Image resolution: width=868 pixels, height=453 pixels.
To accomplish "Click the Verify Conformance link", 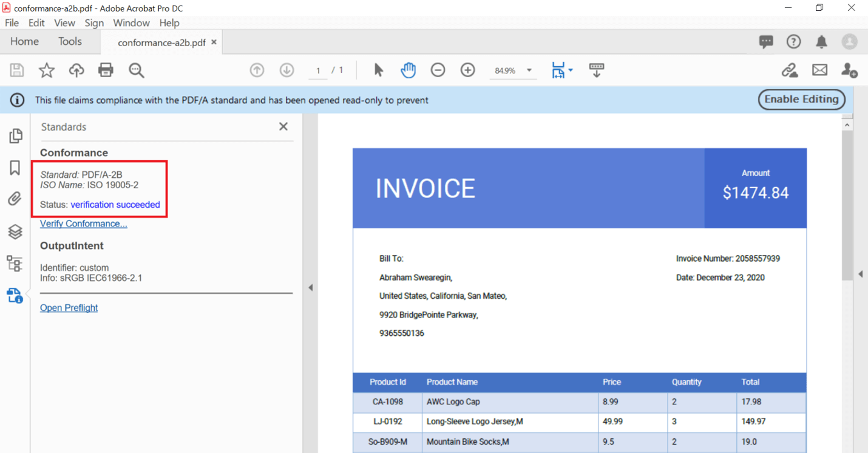I will click(x=84, y=224).
